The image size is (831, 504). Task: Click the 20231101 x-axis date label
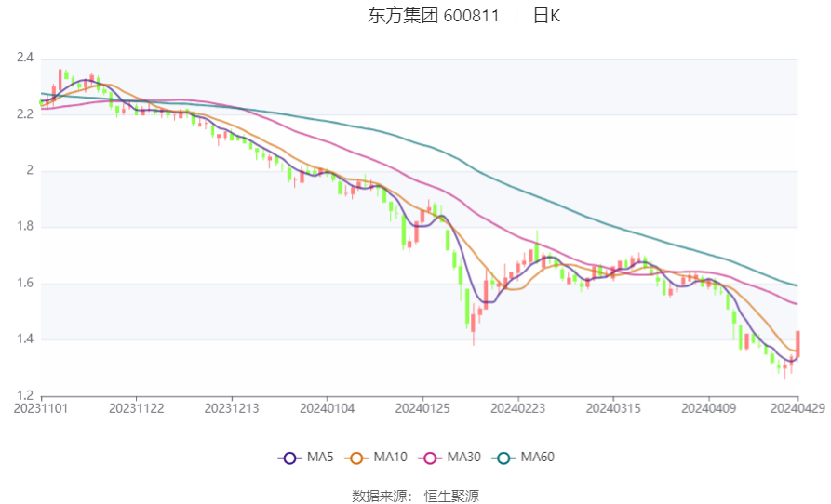click(x=41, y=409)
